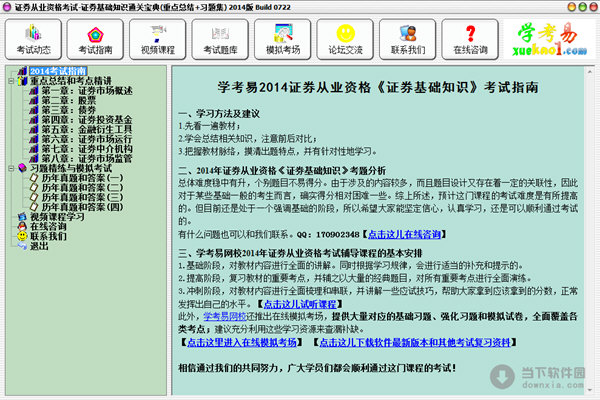600x400 pixels.
Task: Click the pencil icon beside 历年真题和答案(四)
Action: [34, 207]
